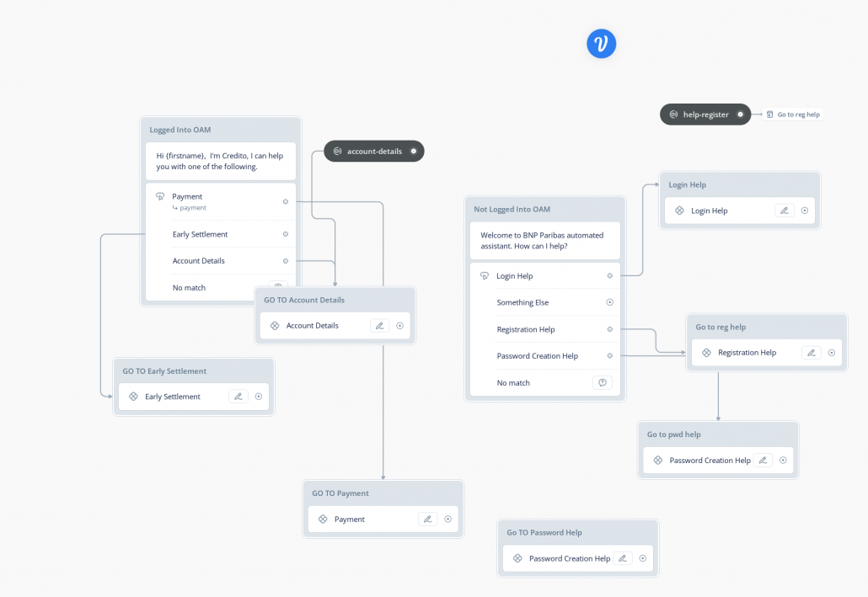Select the Password Creation Help choice row
This screenshot has width=868, height=597.
(545, 356)
